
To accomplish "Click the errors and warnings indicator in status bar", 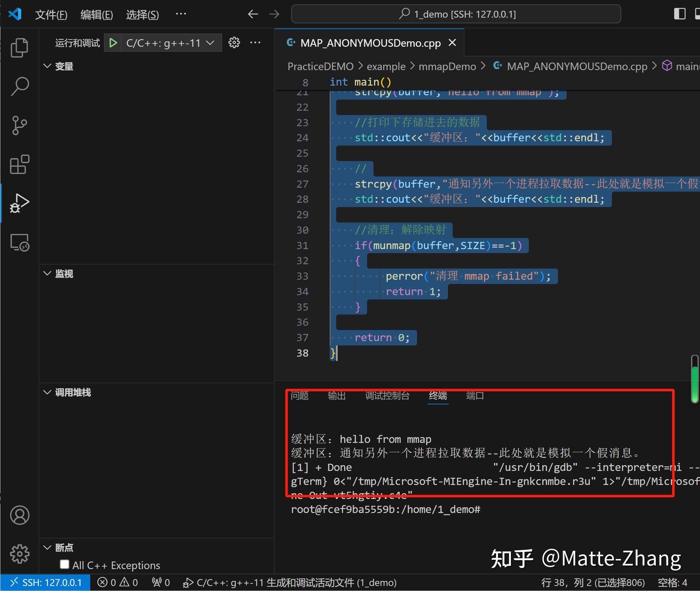I will point(118,582).
